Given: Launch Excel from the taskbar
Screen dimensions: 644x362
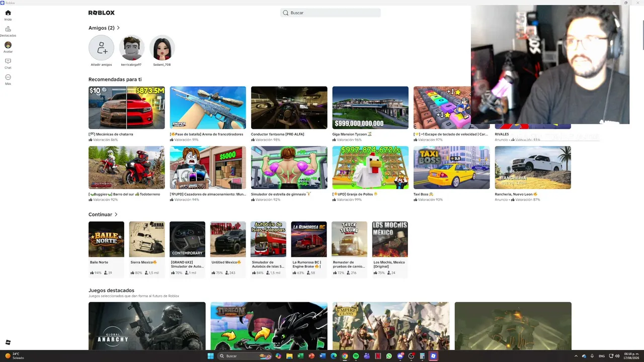Looking at the screenshot, I should pyautogui.click(x=300, y=356).
